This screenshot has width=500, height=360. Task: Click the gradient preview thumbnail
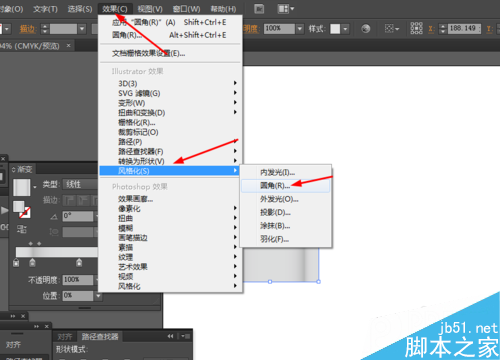(22, 187)
